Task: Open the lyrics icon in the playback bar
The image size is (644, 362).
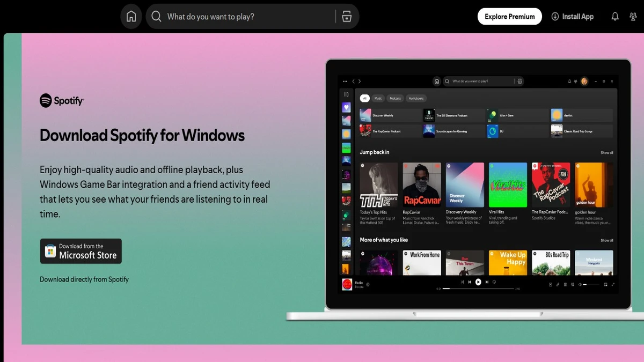Action: click(558, 284)
